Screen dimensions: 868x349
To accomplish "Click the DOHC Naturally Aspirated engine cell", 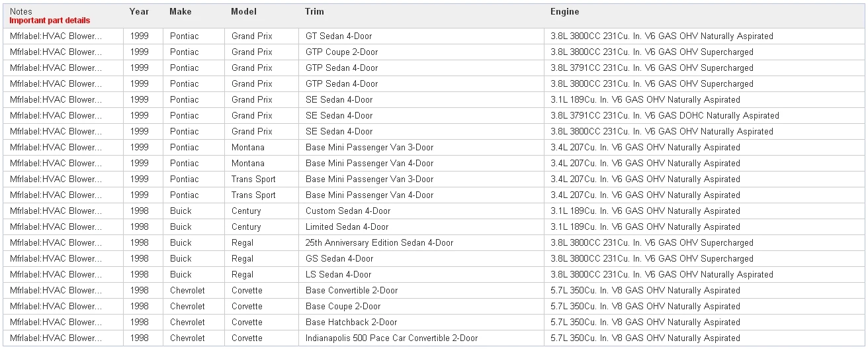I will pos(664,116).
